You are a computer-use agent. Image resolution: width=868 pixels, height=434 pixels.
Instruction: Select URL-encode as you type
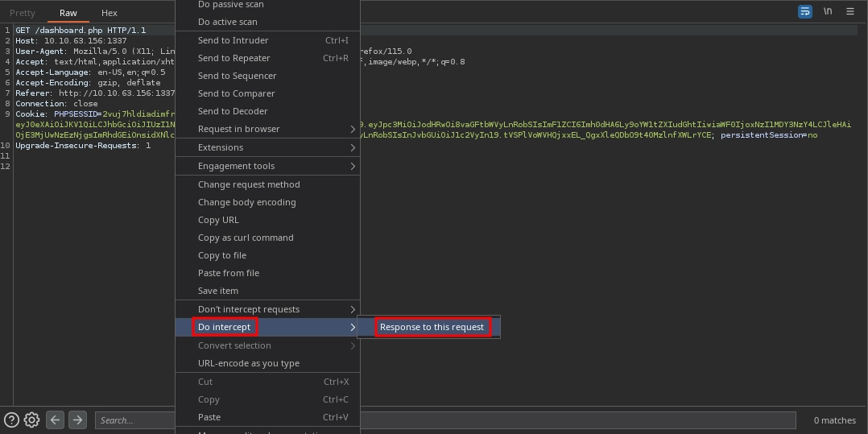(249, 363)
